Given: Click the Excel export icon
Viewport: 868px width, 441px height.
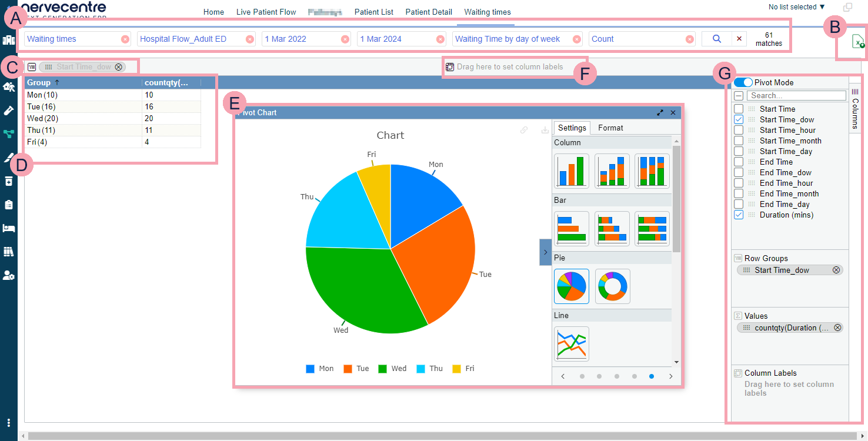Looking at the screenshot, I should click(858, 42).
